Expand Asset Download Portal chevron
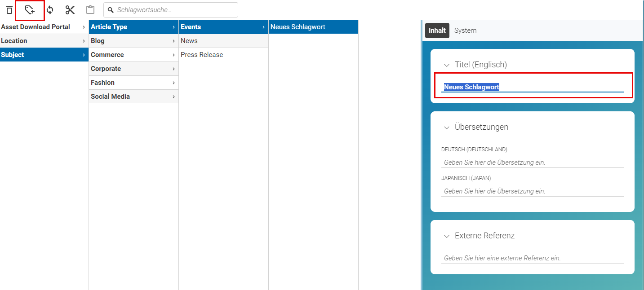This screenshot has height=290, width=644. (84, 27)
